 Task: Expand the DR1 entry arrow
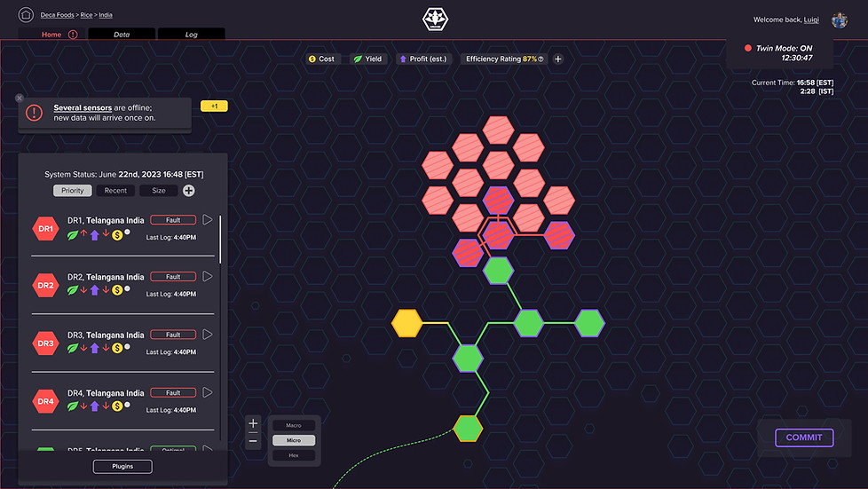pos(208,220)
